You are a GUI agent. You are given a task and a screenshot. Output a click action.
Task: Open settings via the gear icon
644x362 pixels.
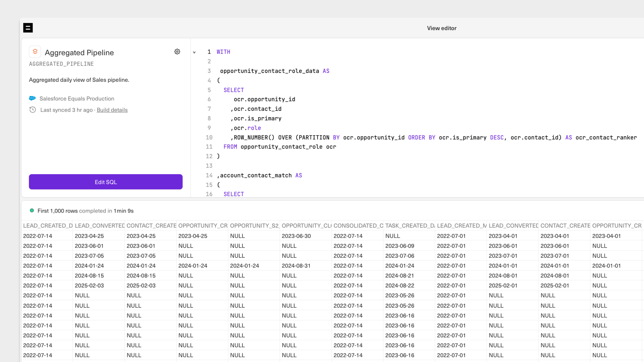coord(177,51)
